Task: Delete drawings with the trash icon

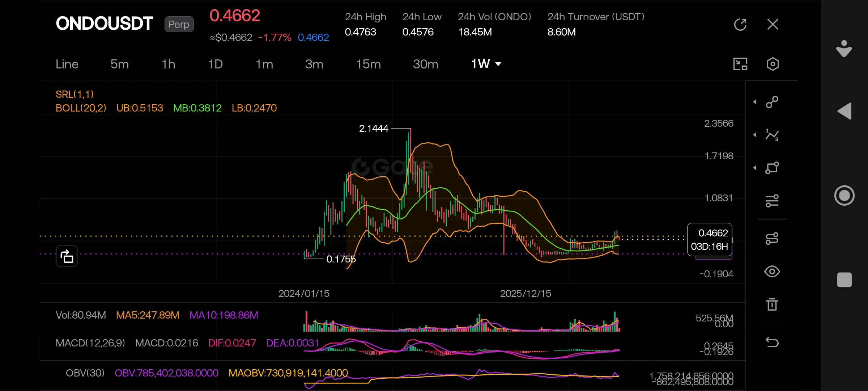Action: [x=772, y=304]
